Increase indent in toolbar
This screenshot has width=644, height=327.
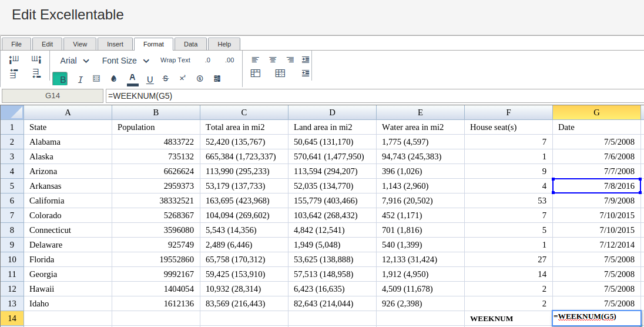pos(305,59)
